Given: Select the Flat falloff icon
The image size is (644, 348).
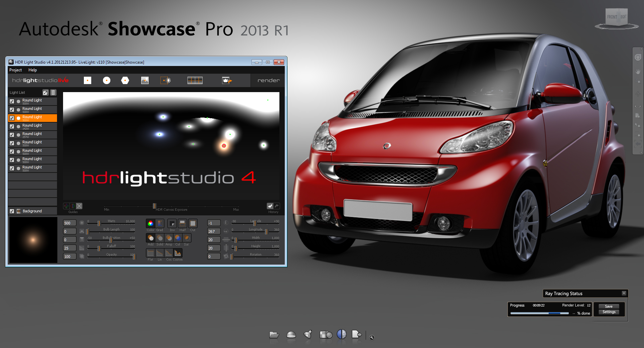Looking at the screenshot, I should tap(151, 253).
